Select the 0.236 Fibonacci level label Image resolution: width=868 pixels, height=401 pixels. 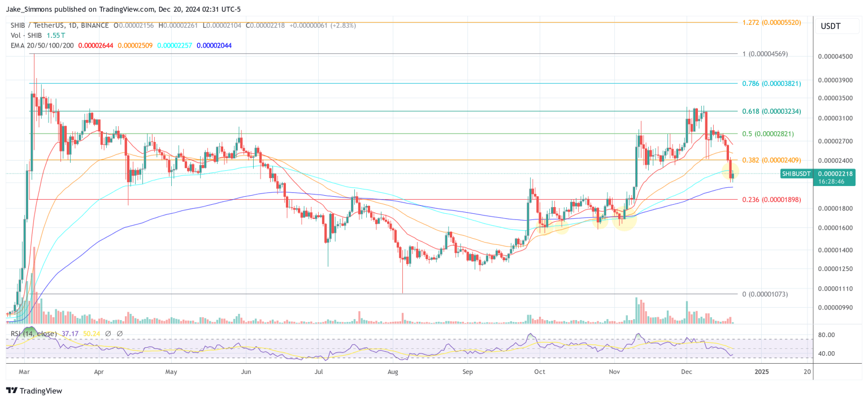point(771,199)
